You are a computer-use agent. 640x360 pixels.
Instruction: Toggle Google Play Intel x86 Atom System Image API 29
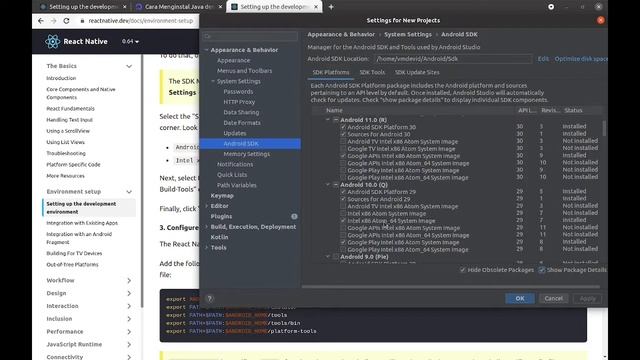coord(343,242)
